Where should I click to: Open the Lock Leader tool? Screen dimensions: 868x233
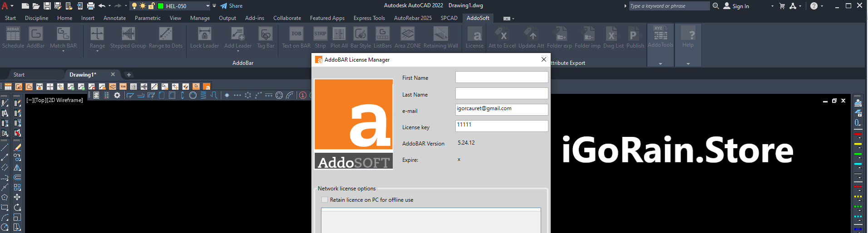click(204, 34)
